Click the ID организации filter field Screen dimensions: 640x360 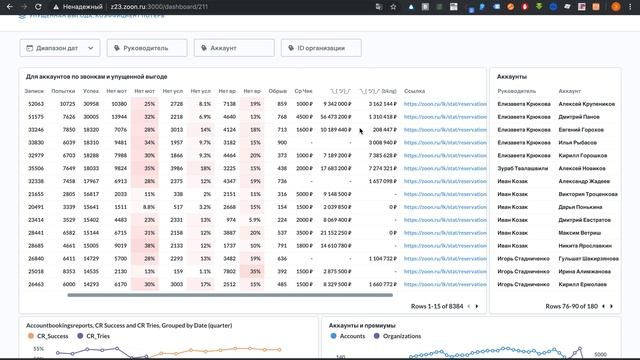point(321,48)
